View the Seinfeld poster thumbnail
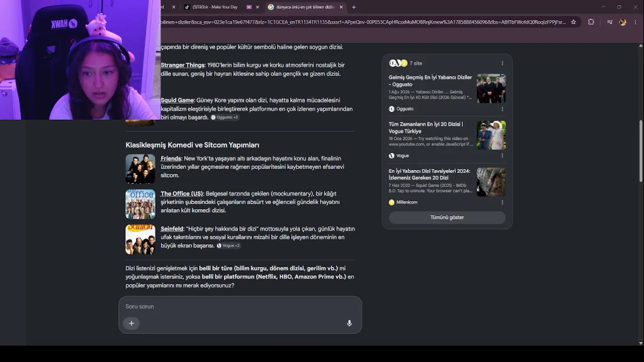Viewport: 644px width, 362px height. click(x=140, y=239)
